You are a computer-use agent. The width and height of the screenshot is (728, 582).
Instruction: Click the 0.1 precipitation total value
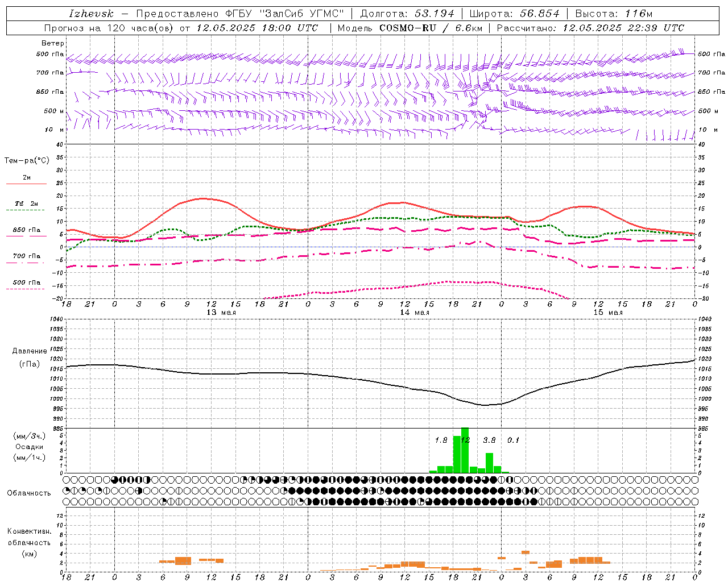(513, 440)
